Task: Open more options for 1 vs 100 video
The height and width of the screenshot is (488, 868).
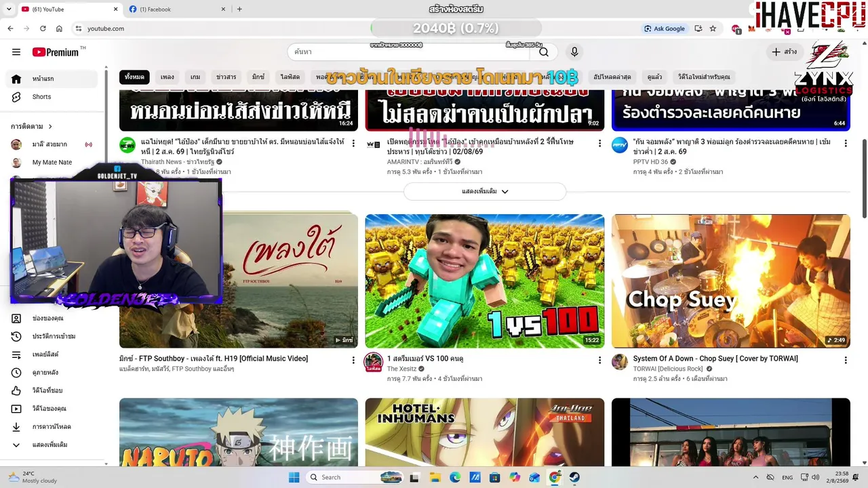Action: tap(599, 360)
